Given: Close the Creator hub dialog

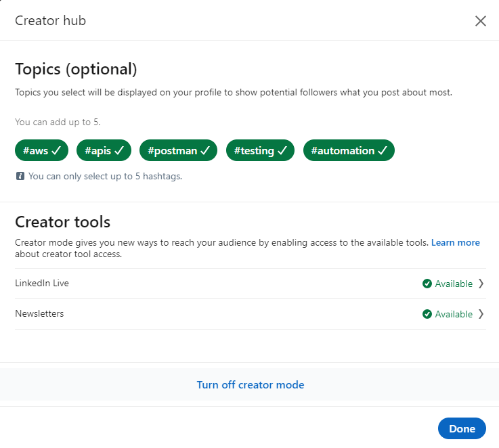Looking at the screenshot, I should [481, 21].
